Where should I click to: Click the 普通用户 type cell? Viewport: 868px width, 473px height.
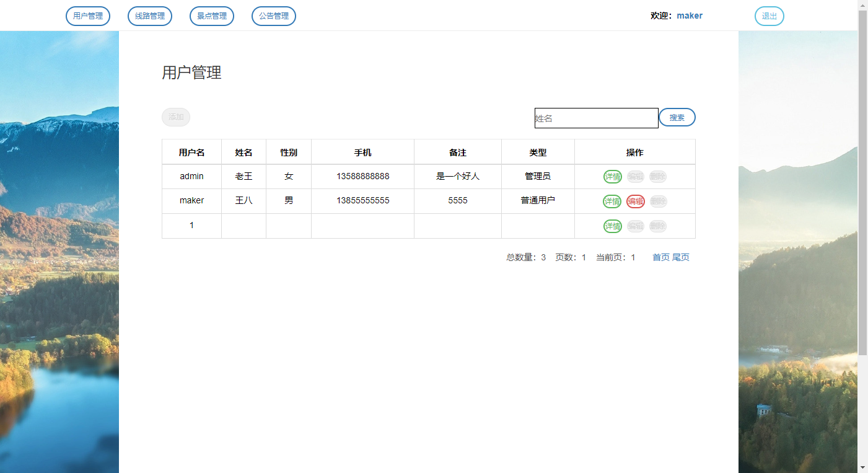(538, 200)
